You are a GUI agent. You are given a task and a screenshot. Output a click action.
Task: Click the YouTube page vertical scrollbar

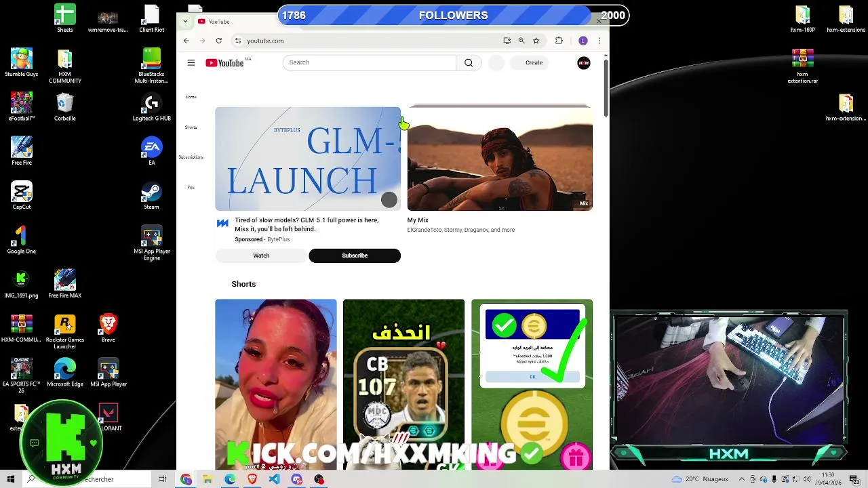tap(606, 88)
